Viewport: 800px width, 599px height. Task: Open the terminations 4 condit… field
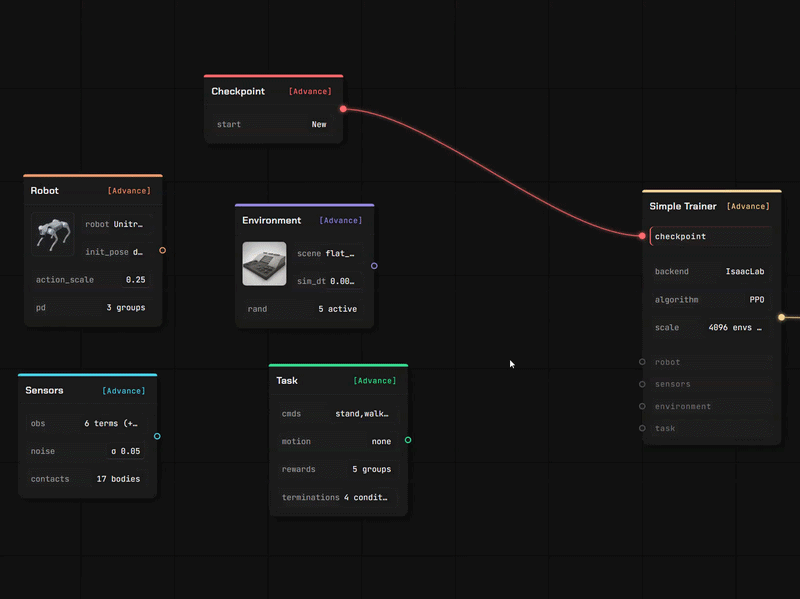coord(338,497)
